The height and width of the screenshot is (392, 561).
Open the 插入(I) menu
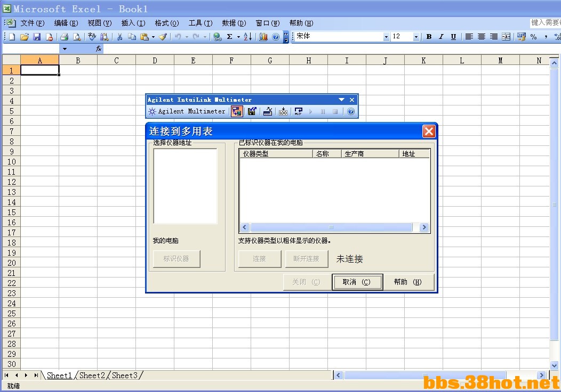(x=133, y=23)
